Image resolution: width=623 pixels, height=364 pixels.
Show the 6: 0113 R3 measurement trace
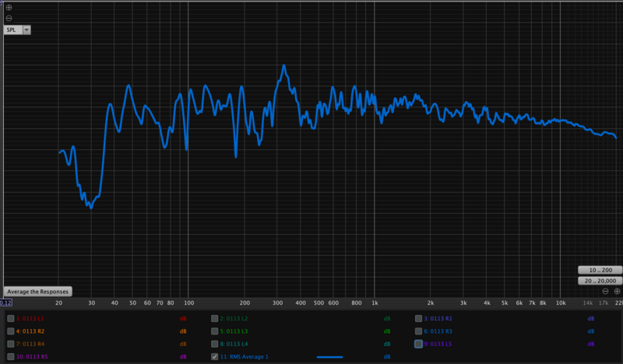pyautogui.click(x=418, y=331)
